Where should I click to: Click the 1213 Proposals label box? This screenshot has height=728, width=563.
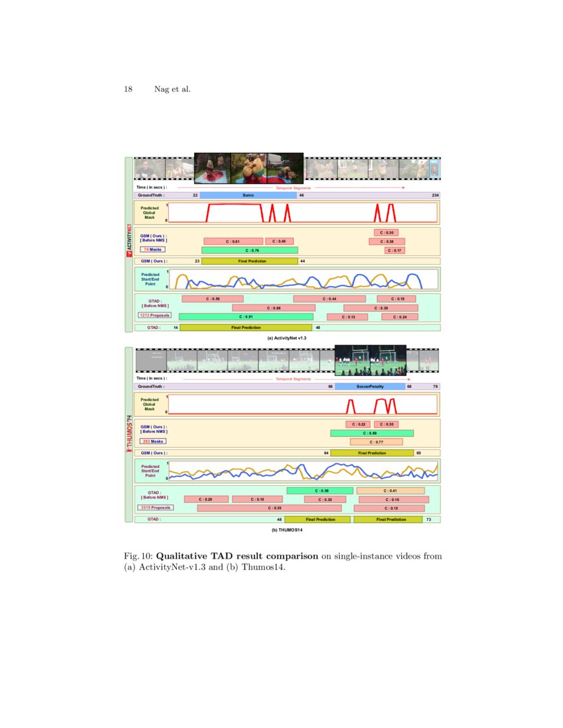click(x=154, y=316)
